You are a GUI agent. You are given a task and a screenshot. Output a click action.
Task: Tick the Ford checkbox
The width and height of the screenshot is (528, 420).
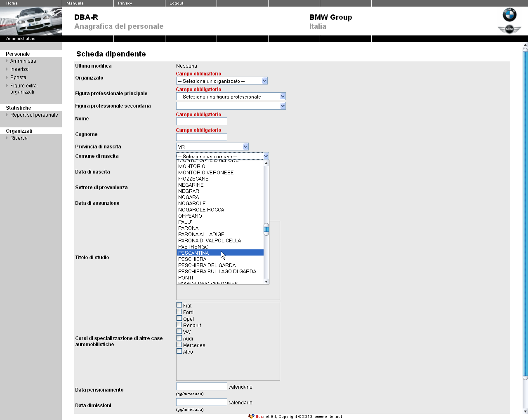(179, 312)
